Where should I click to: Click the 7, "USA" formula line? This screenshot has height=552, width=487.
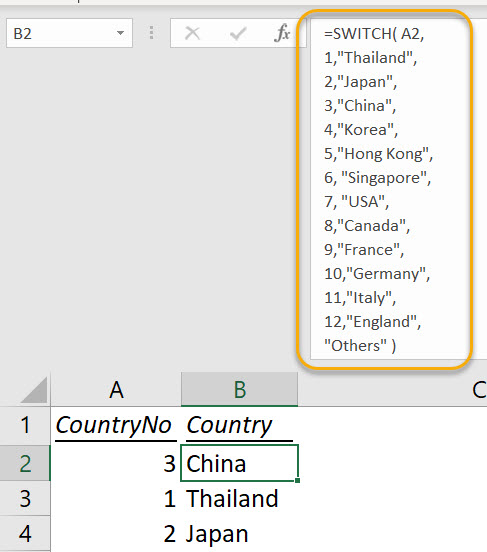(x=357, y=202)
